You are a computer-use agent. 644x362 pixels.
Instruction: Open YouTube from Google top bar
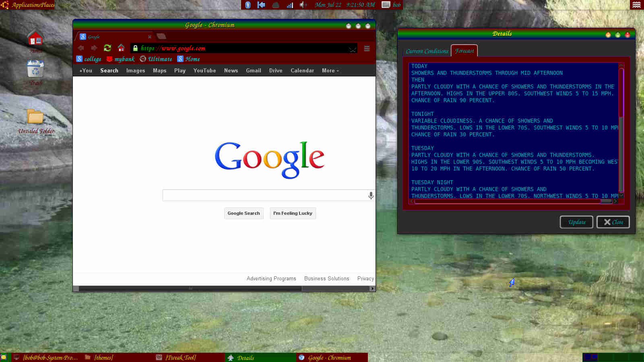click(204, 70)
